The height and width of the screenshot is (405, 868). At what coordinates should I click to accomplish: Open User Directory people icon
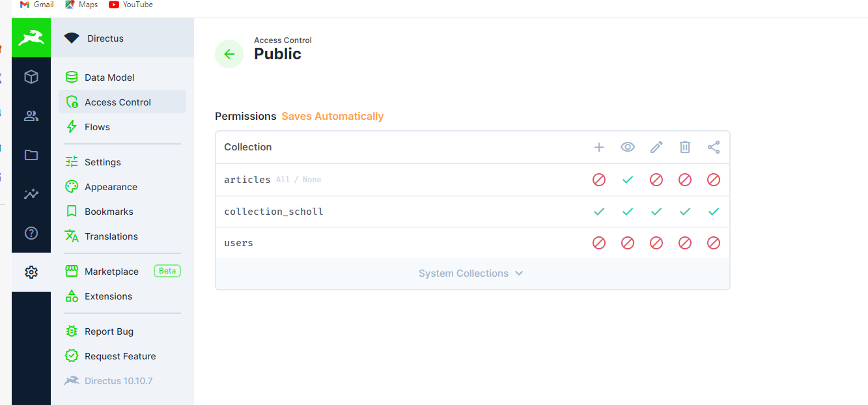coord(31,116)
